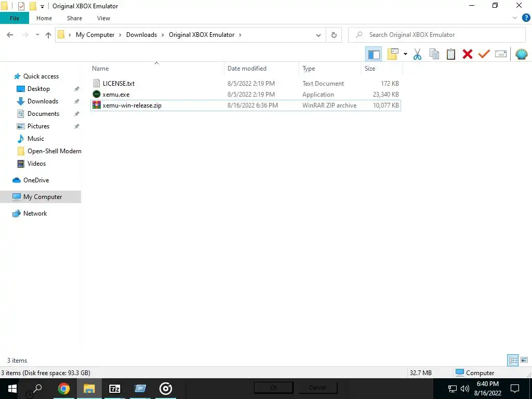Viewport: 532px width, 399px height.
Task: Open properties via orange checkmark icon
Action: [484, 54]
